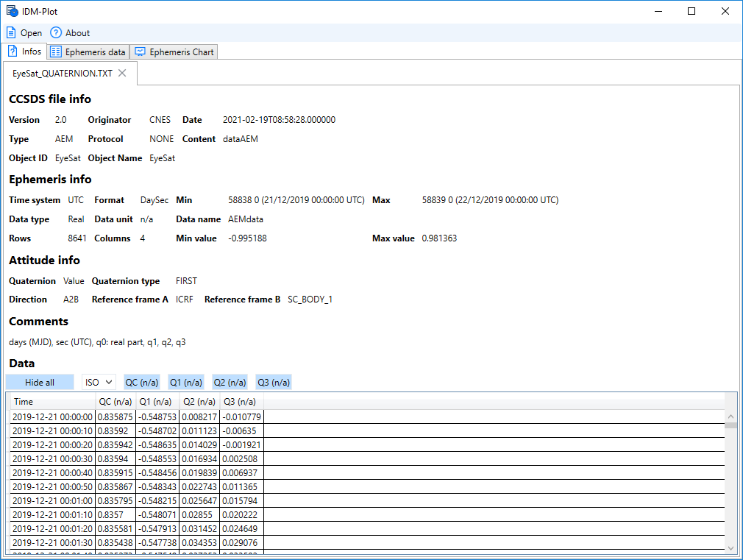Close the EyeSat_QUATERNION.TXT tab
Viewport: 743px width, 560px height.
121,73
